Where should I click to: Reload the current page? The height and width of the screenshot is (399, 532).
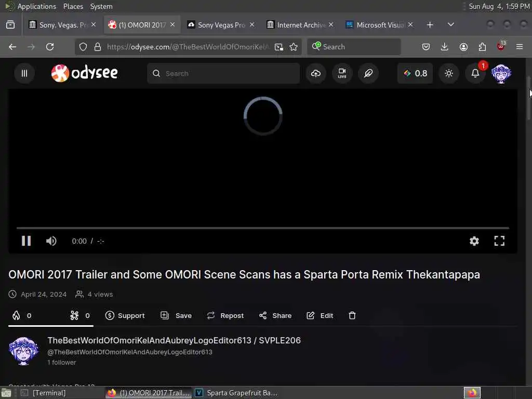pyautogui.click(x=50, y=47)
